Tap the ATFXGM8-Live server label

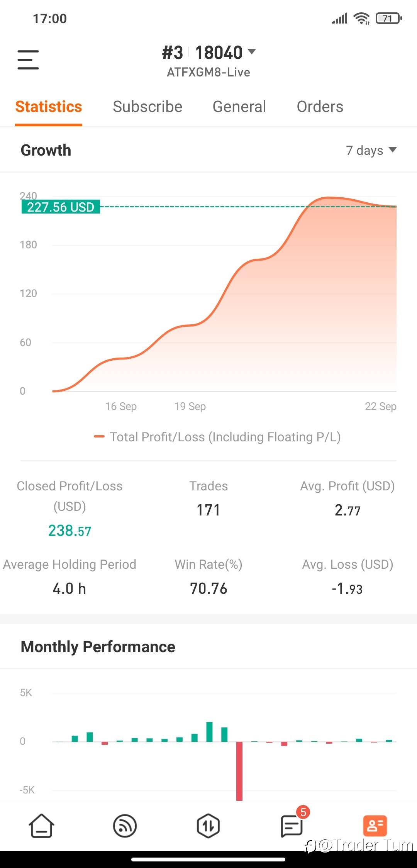208,72
